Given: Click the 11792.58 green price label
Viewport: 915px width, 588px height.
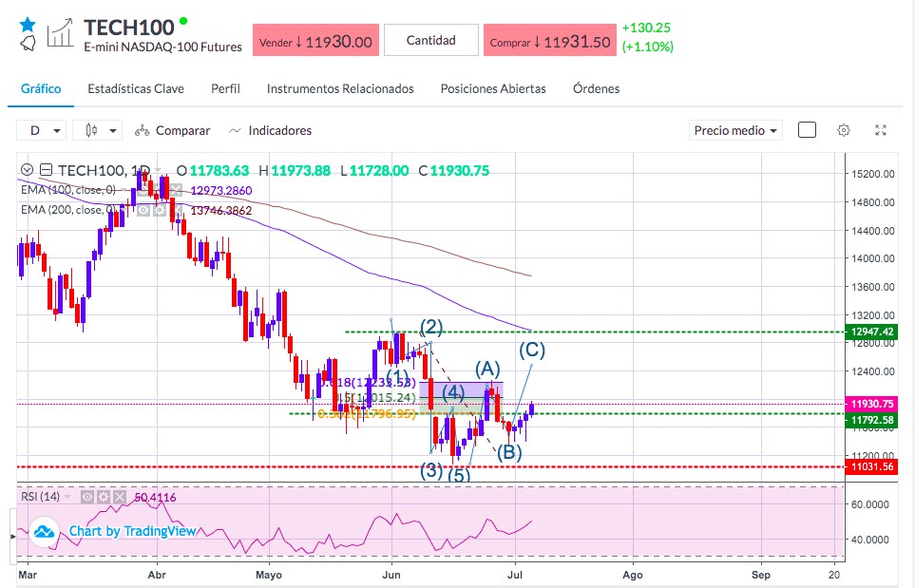Looking at the screenshot, I should coord(872,420).
